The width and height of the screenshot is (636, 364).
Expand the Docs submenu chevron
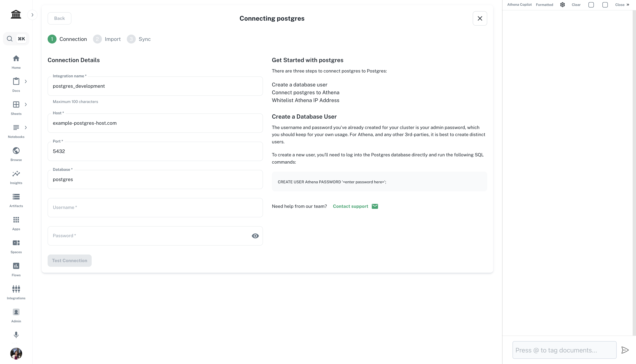point(25,81)
